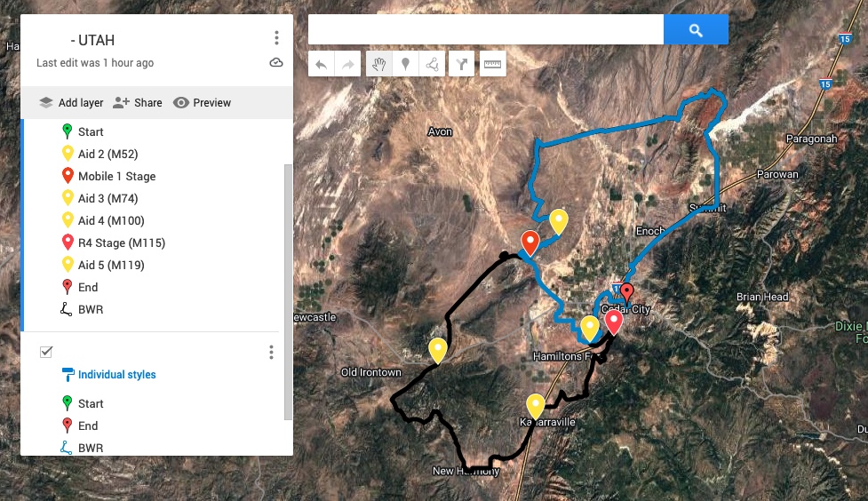The width and height of the screenshot is (868, 501).
Task: Select the black BWR route item in first layer
Action: coord(91,309)
